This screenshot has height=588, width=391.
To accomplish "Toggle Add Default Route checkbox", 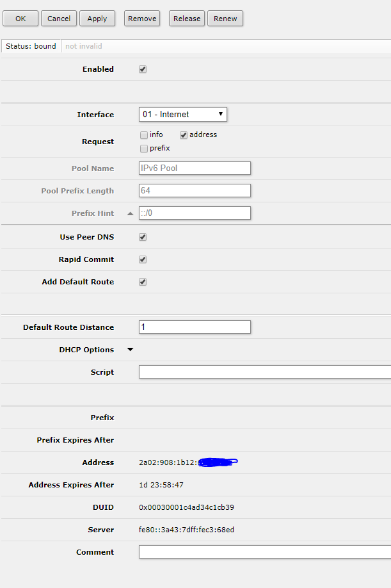I will click(143, 282).
